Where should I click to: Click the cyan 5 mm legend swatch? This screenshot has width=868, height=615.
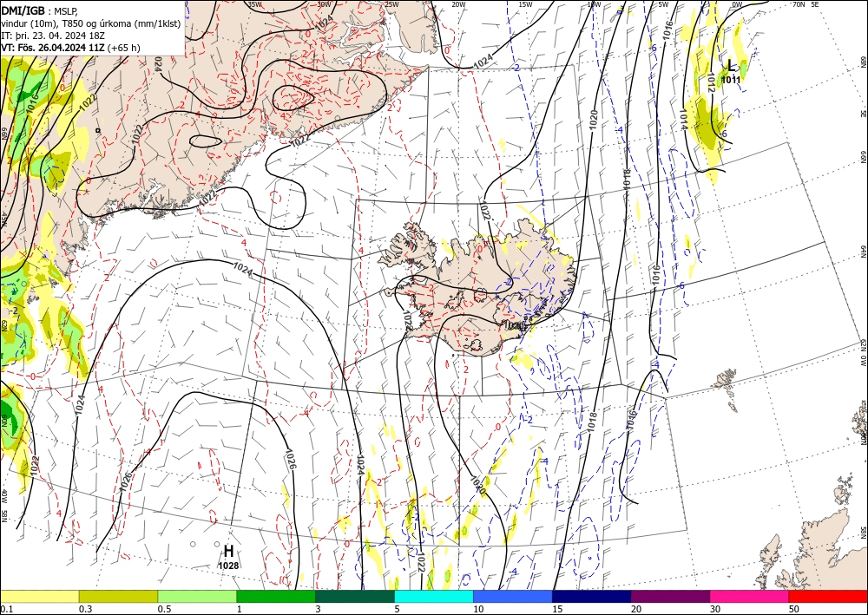[x=434, y=596]
